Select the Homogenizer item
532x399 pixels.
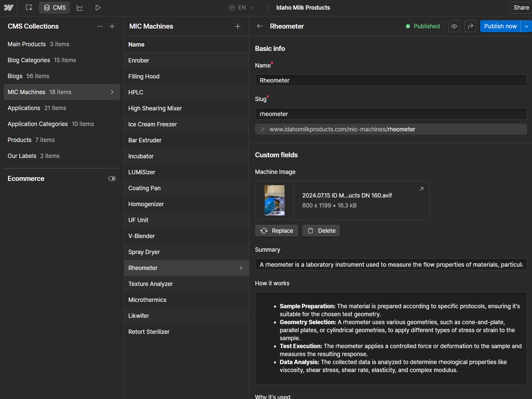pyautogui.click(x=187, y=204)
